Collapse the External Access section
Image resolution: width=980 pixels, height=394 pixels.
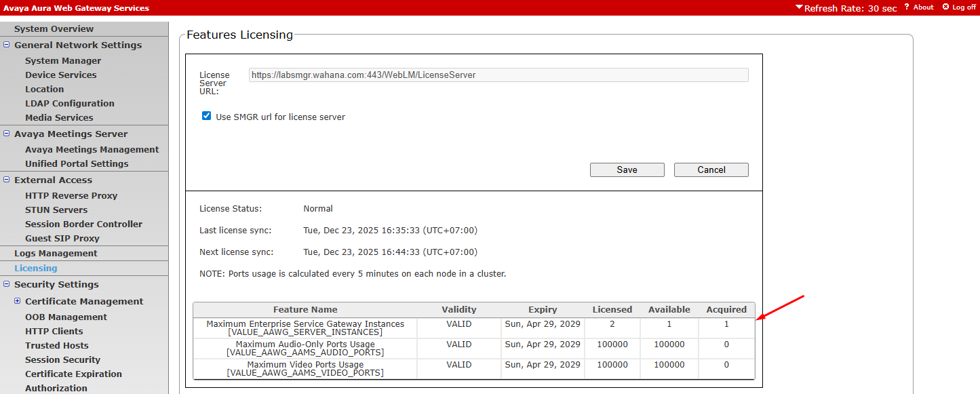pyautogui.click(x=7, y=180)
